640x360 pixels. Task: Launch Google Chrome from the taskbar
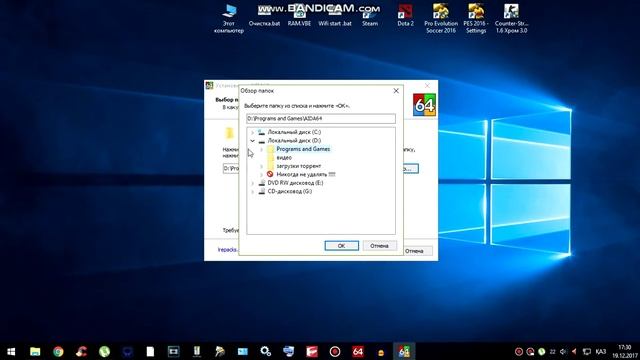point(58,351)
